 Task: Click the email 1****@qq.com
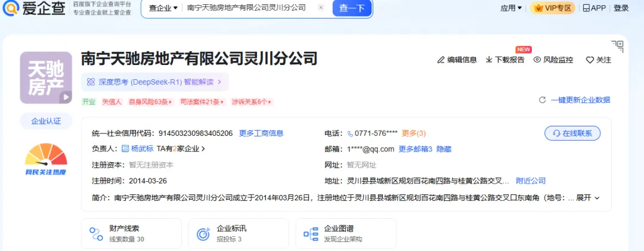click(x=370, y=148)
